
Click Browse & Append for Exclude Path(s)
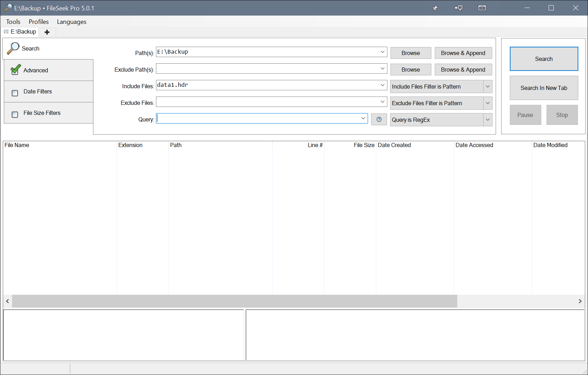coord(463,70)
